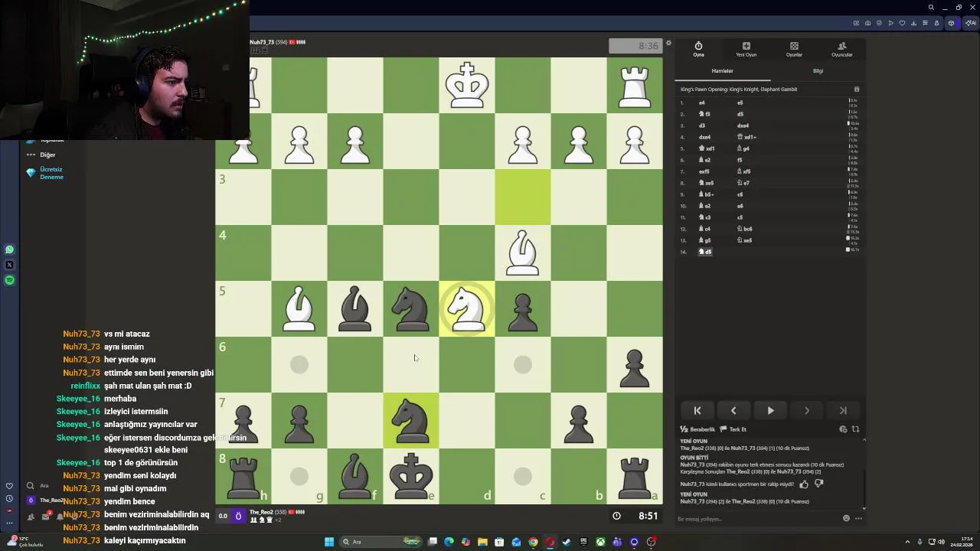Select the white bishop on c4

click(523, 253)
